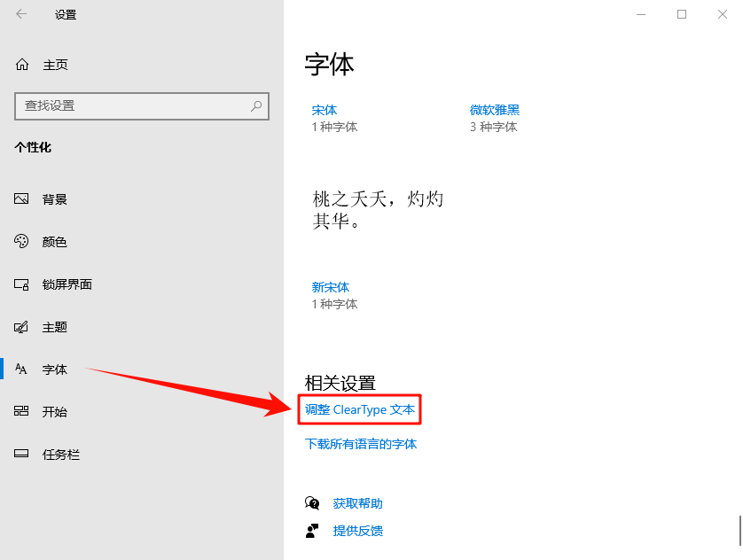Viewport: 743px width, 560px height.
Task: Click the 锁屏界面 (Lock screen) icon
Action: click(x=20, y=284)
